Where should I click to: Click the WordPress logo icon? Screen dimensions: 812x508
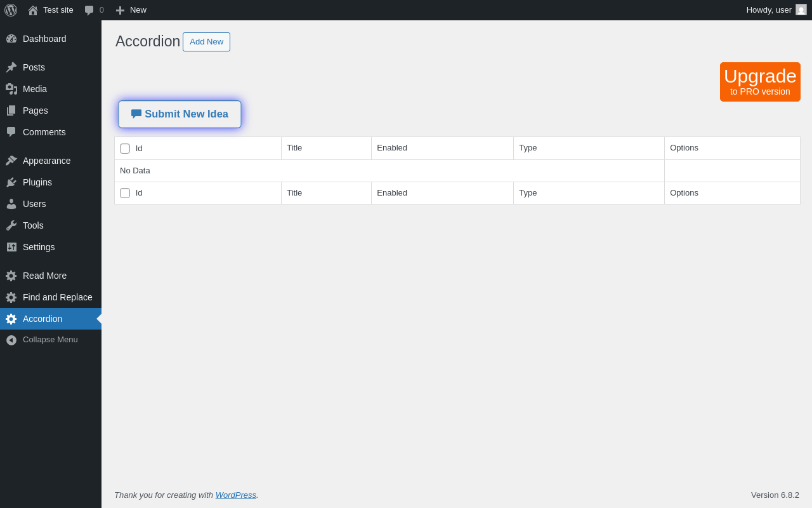pos(11,10)
